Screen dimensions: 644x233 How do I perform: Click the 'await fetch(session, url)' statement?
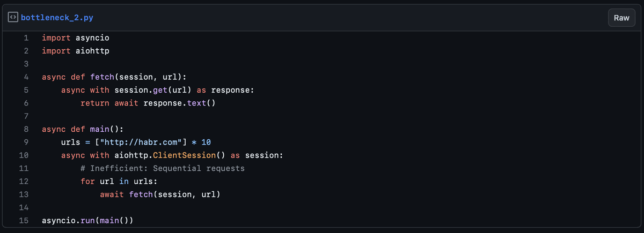(x=160, y=194)
